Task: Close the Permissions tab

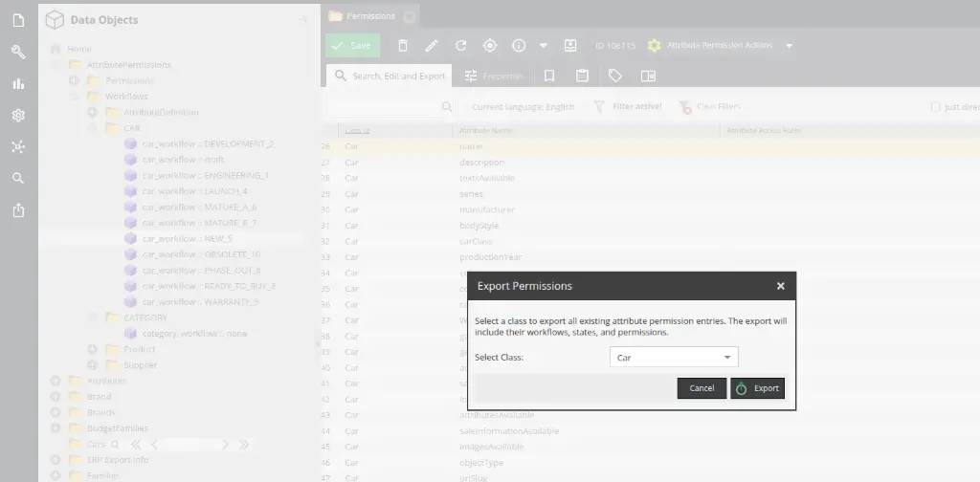Action: (410, 17)
